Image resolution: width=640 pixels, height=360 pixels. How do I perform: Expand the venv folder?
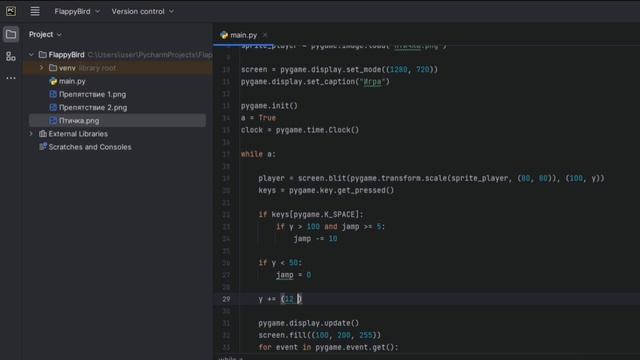click(x=41, y=68)
